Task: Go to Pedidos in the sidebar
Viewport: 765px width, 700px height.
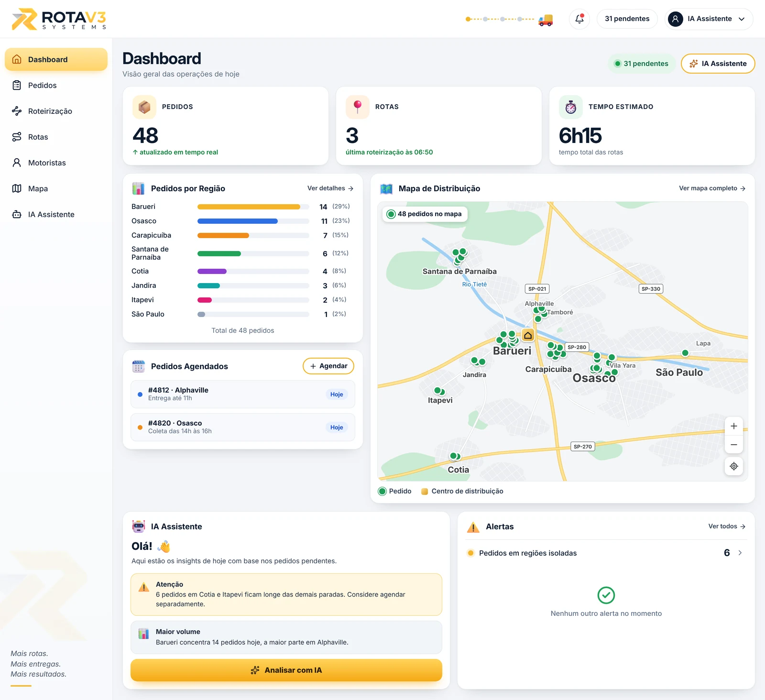Action: (56, 85)
